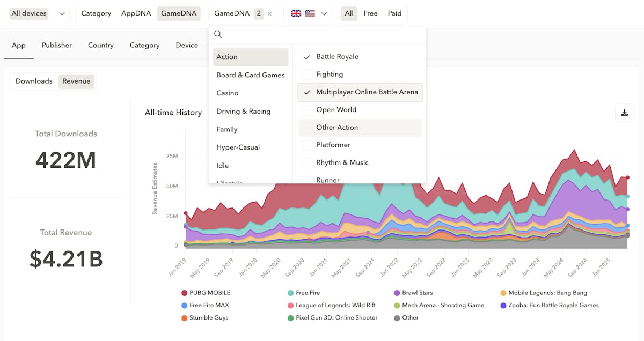Click the download chart icon

(x=624, y=113)
